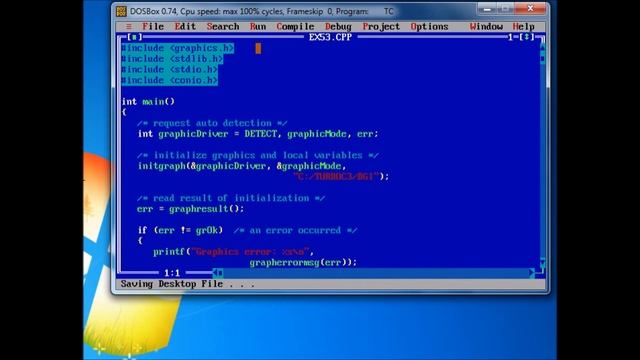Click the EX53.CPP window title
The image size is (640, 360).
330,37
